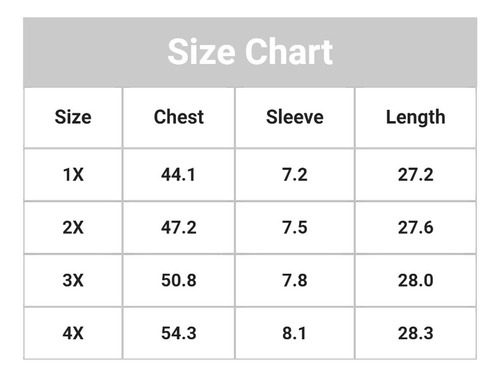Select the Size column header
The width and height of the screenshot is (500, 377).
point(73,117)
